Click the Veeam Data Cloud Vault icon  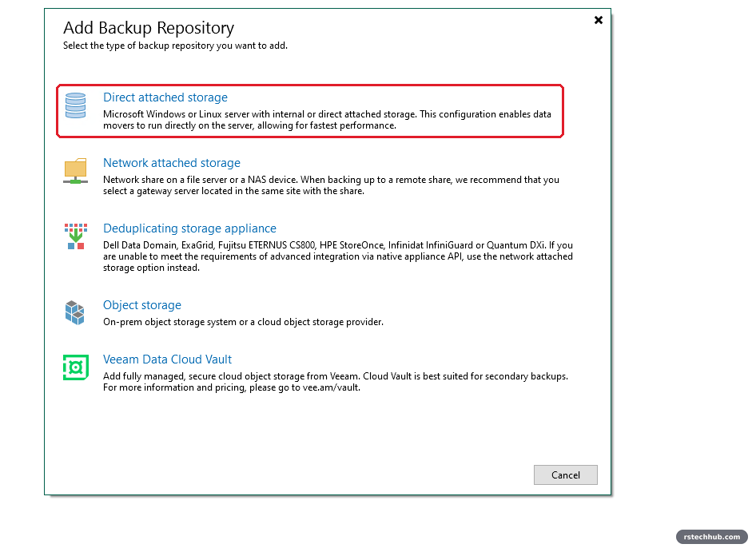76,367
